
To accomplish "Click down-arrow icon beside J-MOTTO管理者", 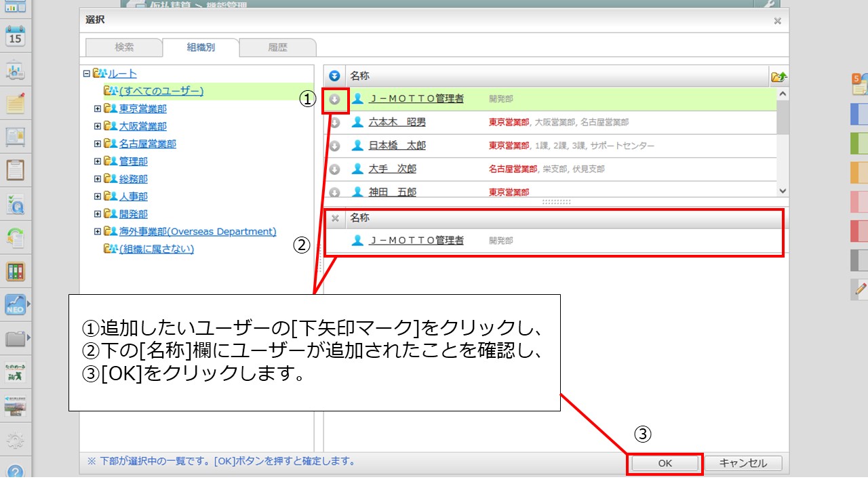I will click(x=334, y=100).
